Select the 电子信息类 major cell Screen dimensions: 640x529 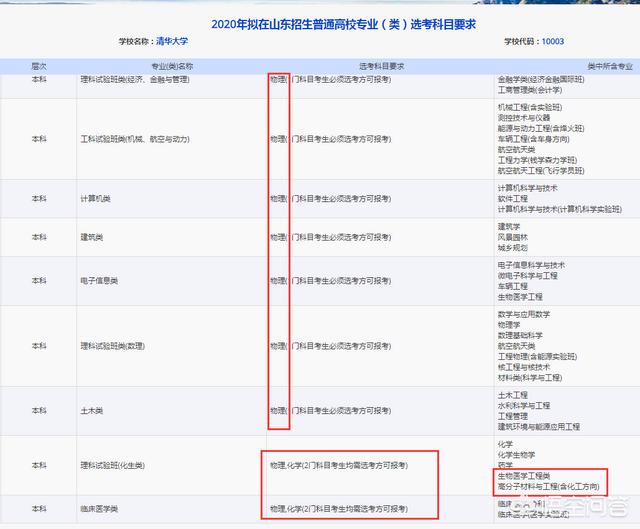pos(99,281)
